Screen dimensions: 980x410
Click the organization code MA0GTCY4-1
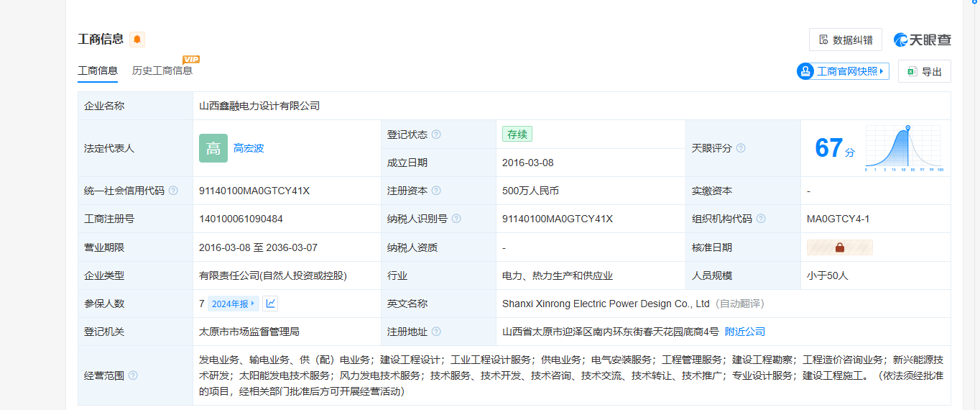(838, 219)
